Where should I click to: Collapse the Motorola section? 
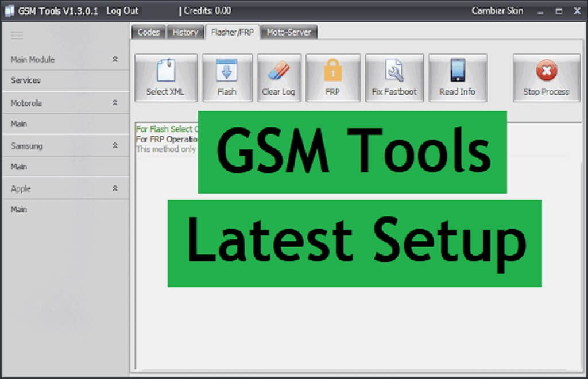(115, 103)
